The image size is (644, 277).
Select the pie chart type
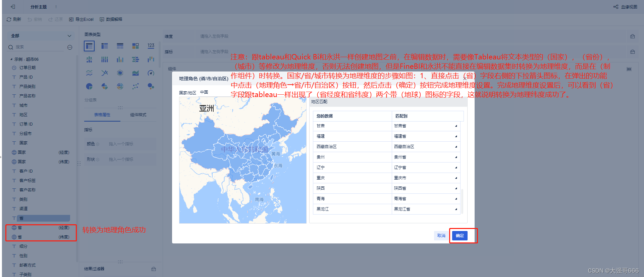89,86
